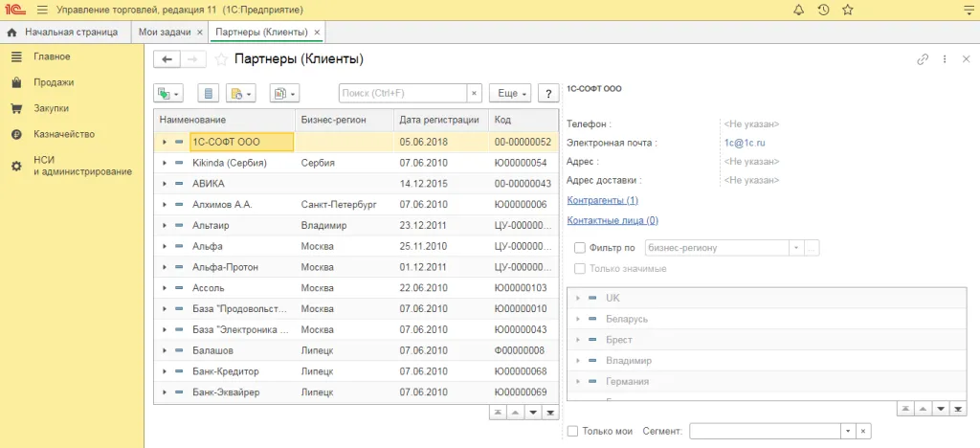Copy page link with chain icon

coord(923,59)
